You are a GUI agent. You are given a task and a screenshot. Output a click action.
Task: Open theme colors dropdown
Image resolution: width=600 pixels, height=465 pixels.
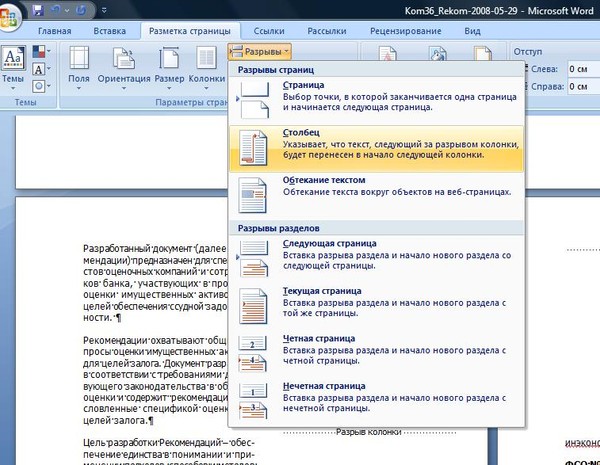pos(41,51)
